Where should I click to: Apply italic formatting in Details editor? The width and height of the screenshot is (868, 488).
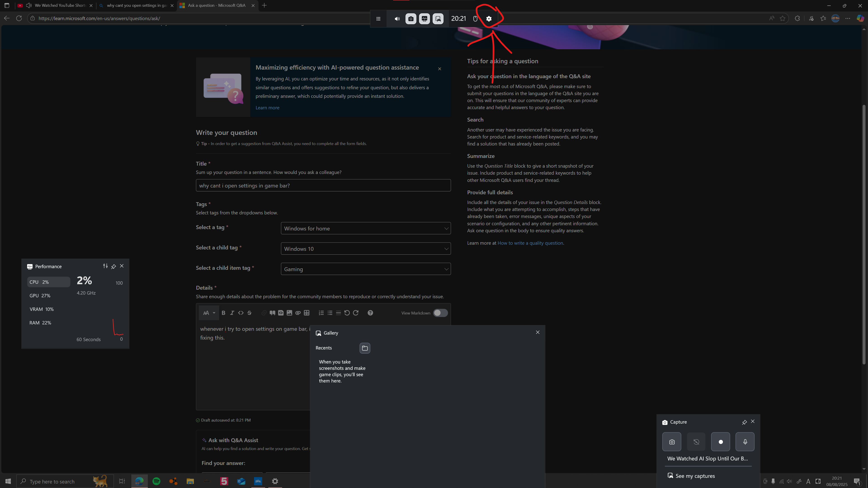(x=232, y=313)
